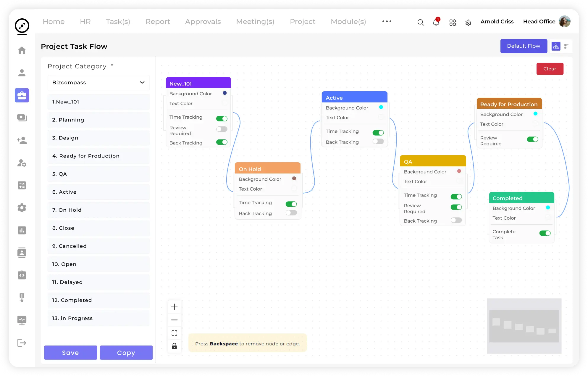Turn off Complete Task toggle in Completed node

pyautogui.click(x=545, y=233)
